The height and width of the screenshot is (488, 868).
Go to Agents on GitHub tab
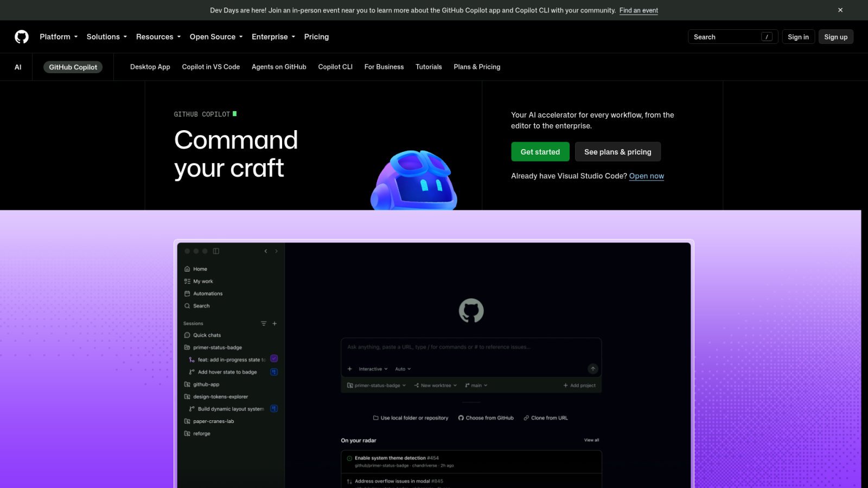point(279,67)
